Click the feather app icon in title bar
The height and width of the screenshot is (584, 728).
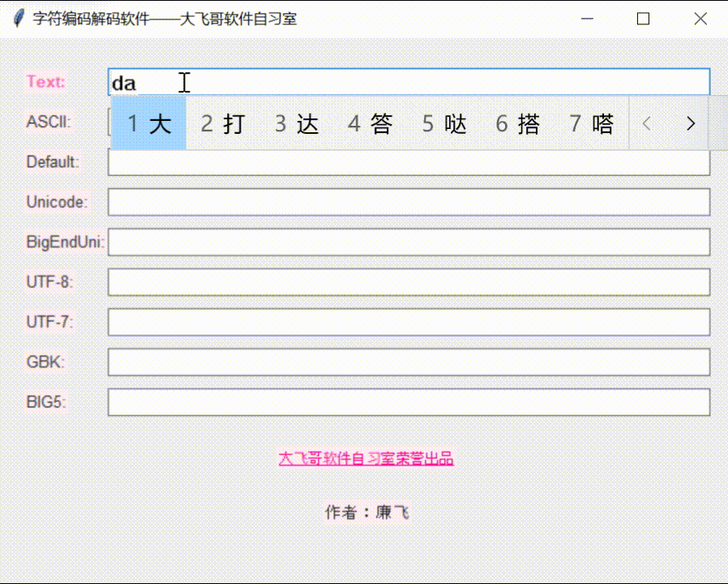coord(19,19)
